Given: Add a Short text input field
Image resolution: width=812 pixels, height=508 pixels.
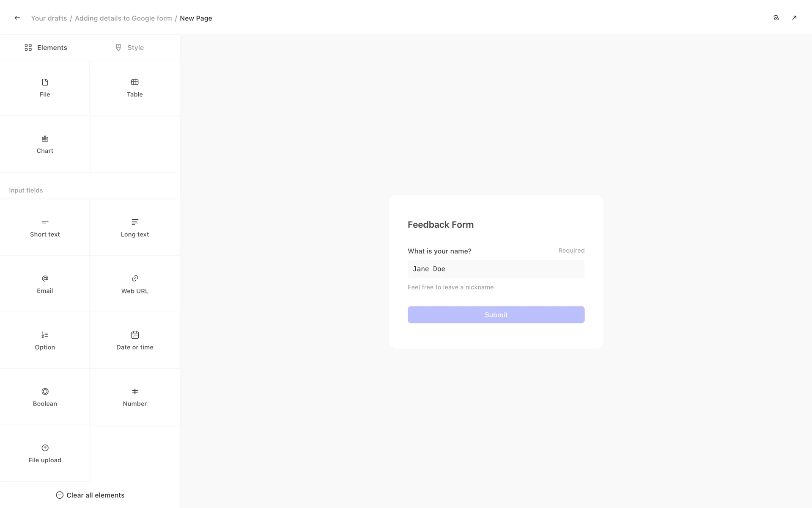Looking at the screenshot, I should (45, 228).
